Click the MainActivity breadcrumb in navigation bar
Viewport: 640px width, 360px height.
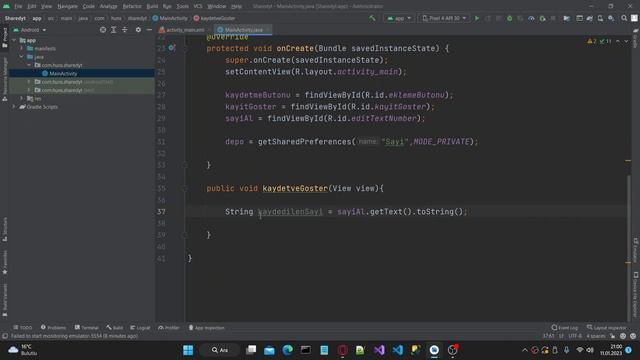click(170, 18)
